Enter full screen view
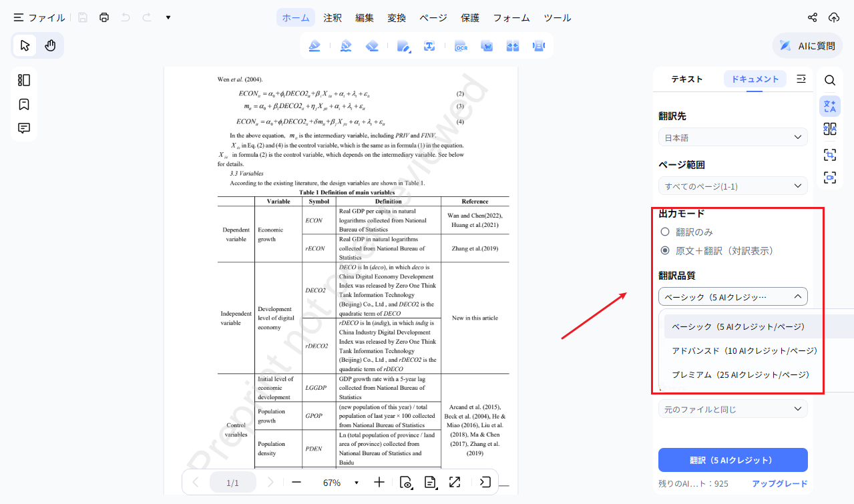This screenshot has height=504, width=854. (x=455, y=482)
